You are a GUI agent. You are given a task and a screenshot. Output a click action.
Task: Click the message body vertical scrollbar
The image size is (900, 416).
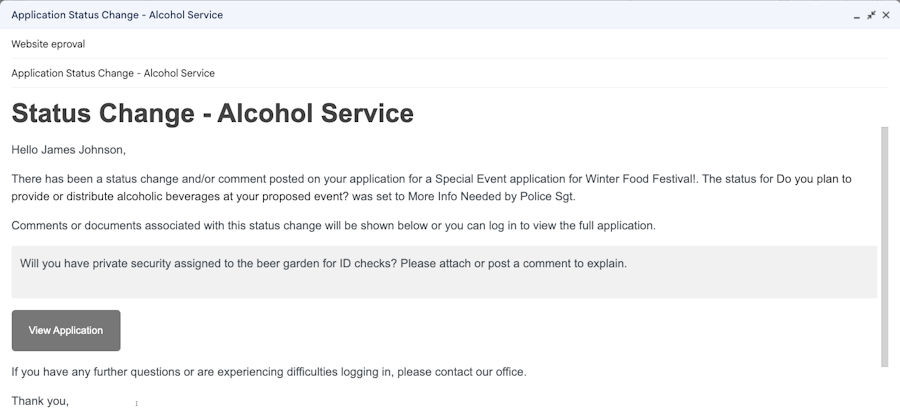[x=885, y=247]
